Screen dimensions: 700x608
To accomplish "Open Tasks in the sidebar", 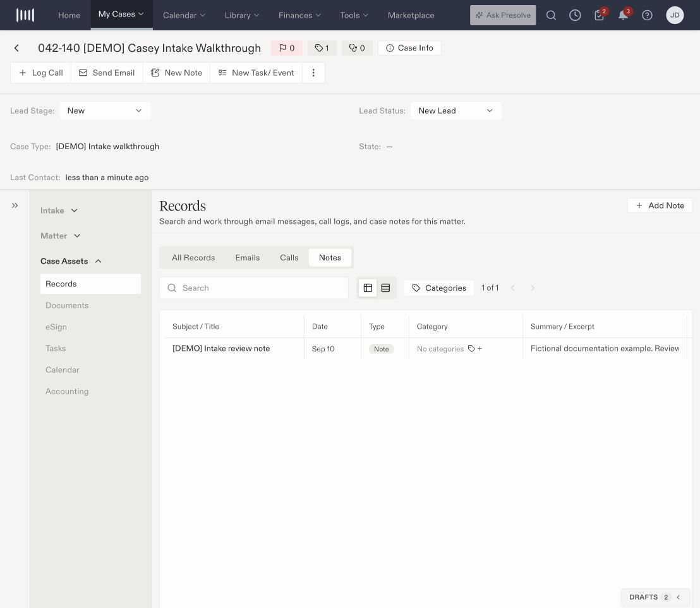I will (x=56, y=348).
